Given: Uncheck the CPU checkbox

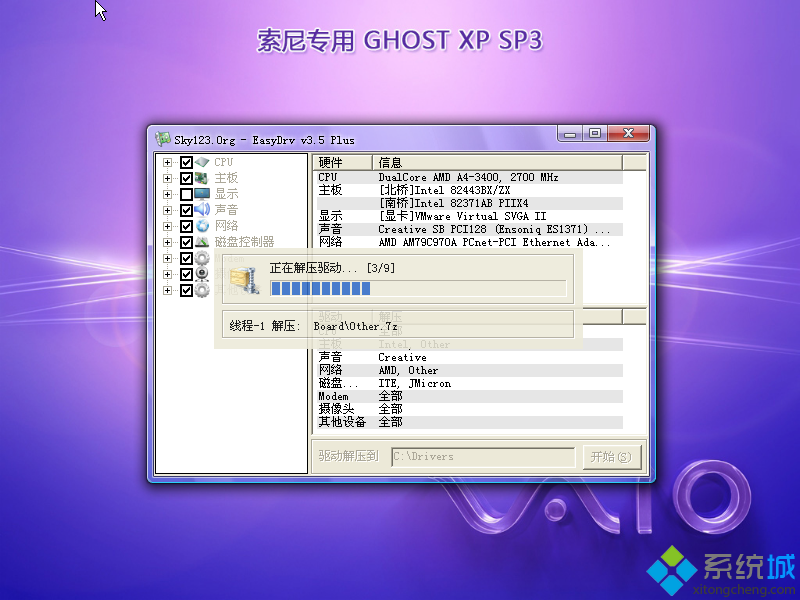Looking at the screenshot, I should click(186, 162).
